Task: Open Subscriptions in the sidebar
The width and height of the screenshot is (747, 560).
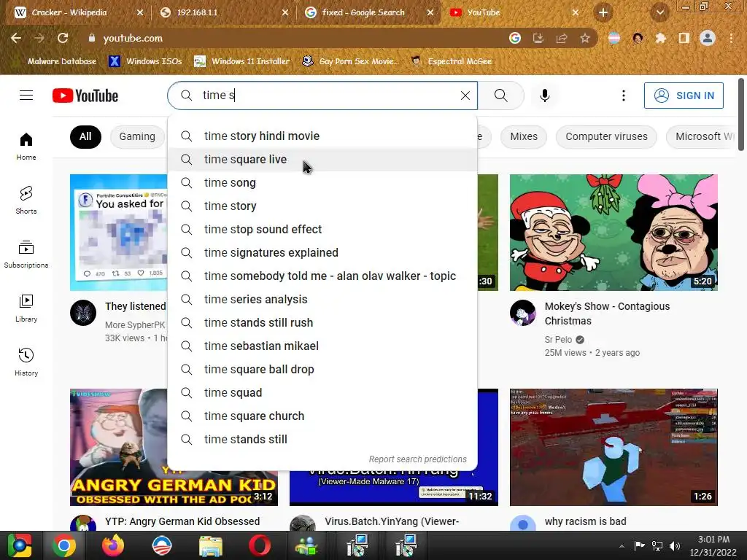Action: (x=26, y=254)
